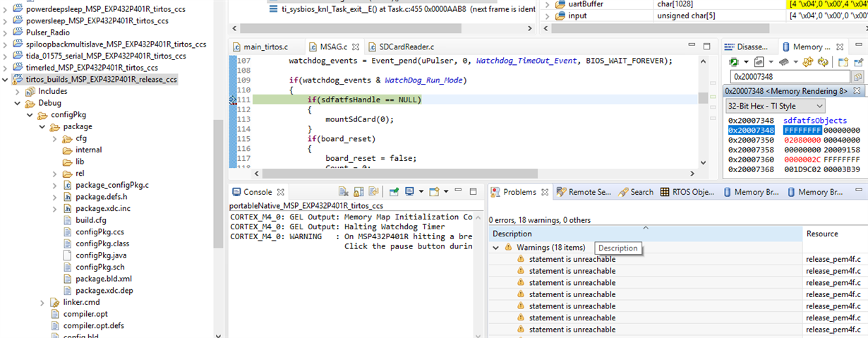Toggle the console Scroll Lock icon
The image size is (868, 338).
coord(358,191)
